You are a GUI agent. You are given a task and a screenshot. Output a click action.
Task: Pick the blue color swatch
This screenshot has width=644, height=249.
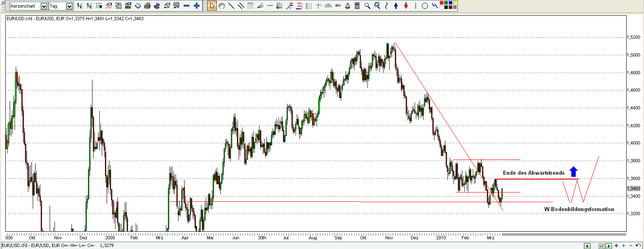(451, 3)
